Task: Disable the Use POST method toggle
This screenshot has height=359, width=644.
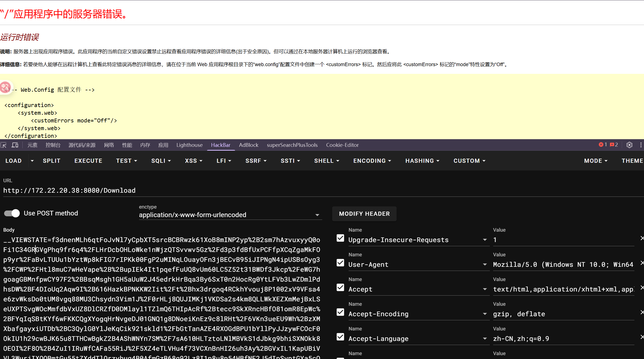Action: click(12, 213)
